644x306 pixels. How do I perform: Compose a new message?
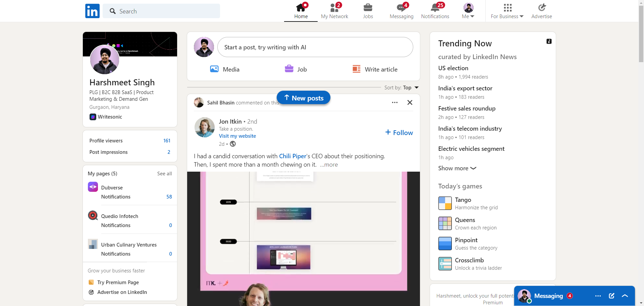(x=611, y=296)
